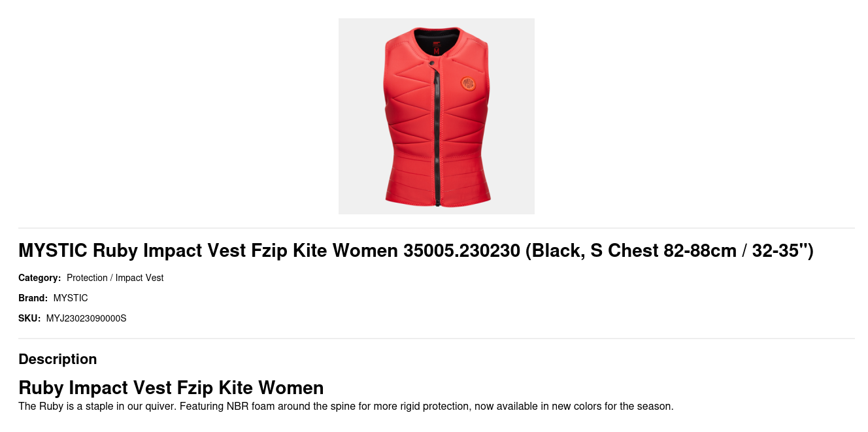The image size is (868, 432).
Task: Select the MYSTIC Ruby Impact Vest title
Action: click(x=416, y=250)
